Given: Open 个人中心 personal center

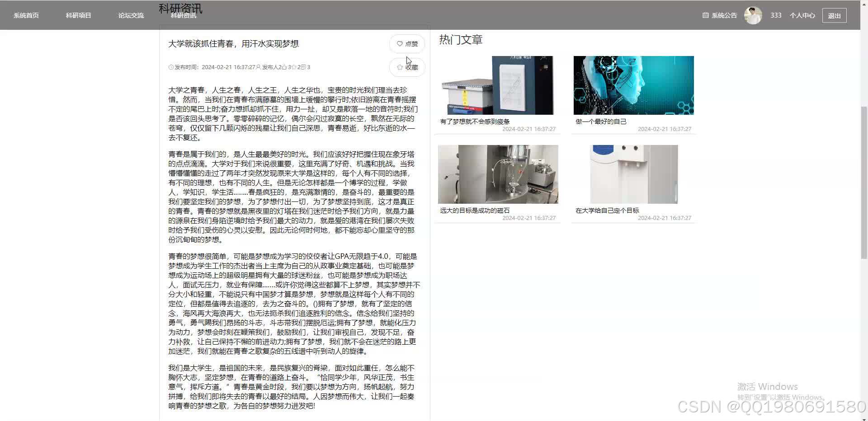Looking at the screenshot, I should point(802,15).
